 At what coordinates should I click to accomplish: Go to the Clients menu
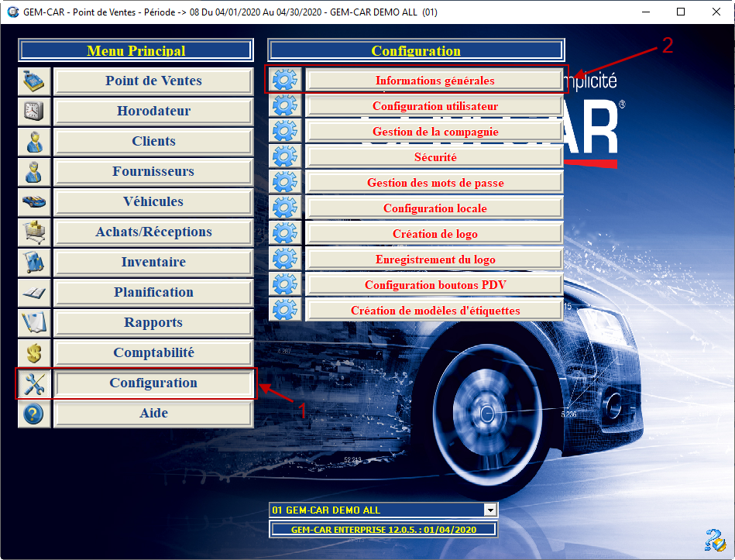click(153, 142)
